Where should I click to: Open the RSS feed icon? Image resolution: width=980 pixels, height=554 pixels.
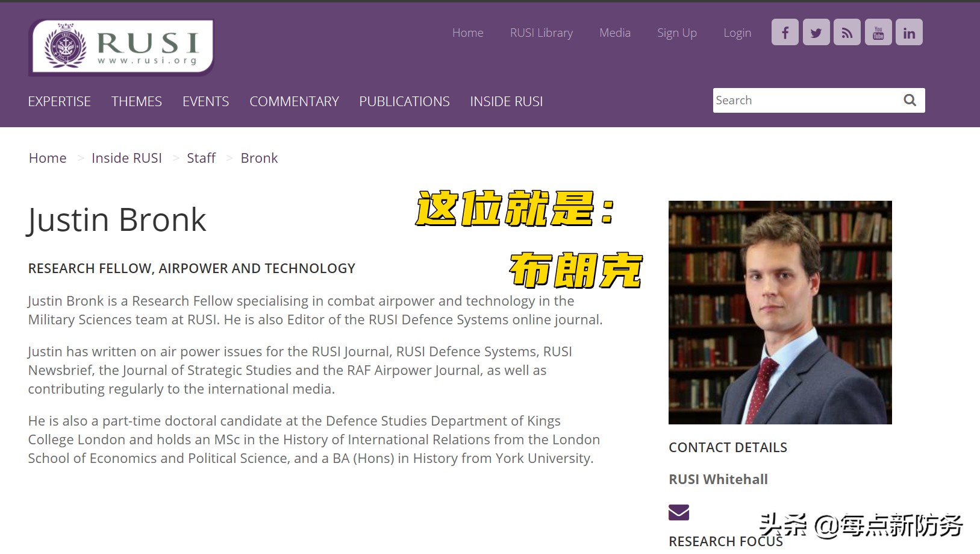[847, 32]
